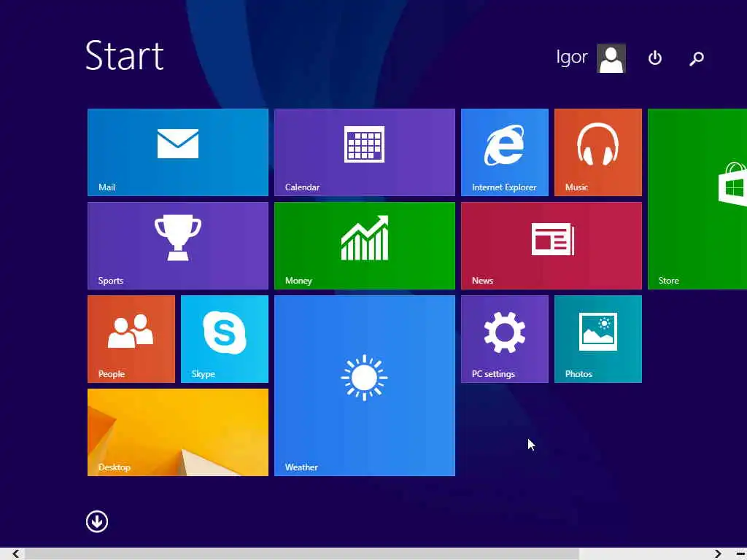Open the Sports tile
Screen dimensions: 747x560
click(178, 246)
